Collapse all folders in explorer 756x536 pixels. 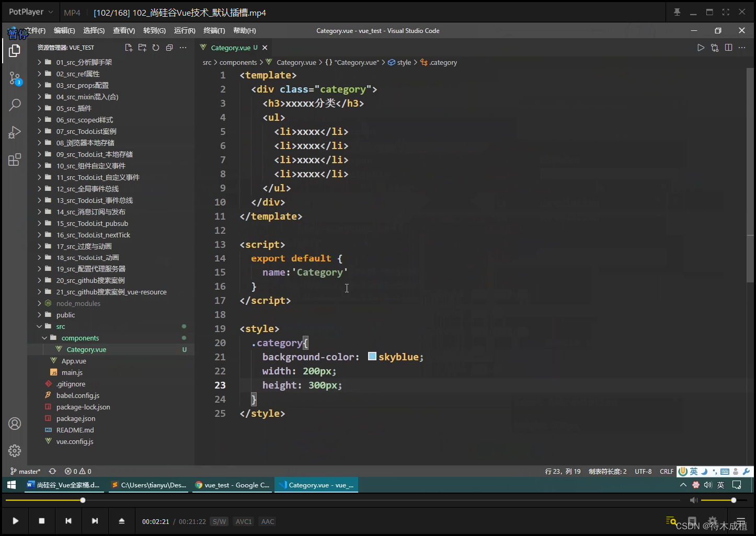tap(169, 48)
